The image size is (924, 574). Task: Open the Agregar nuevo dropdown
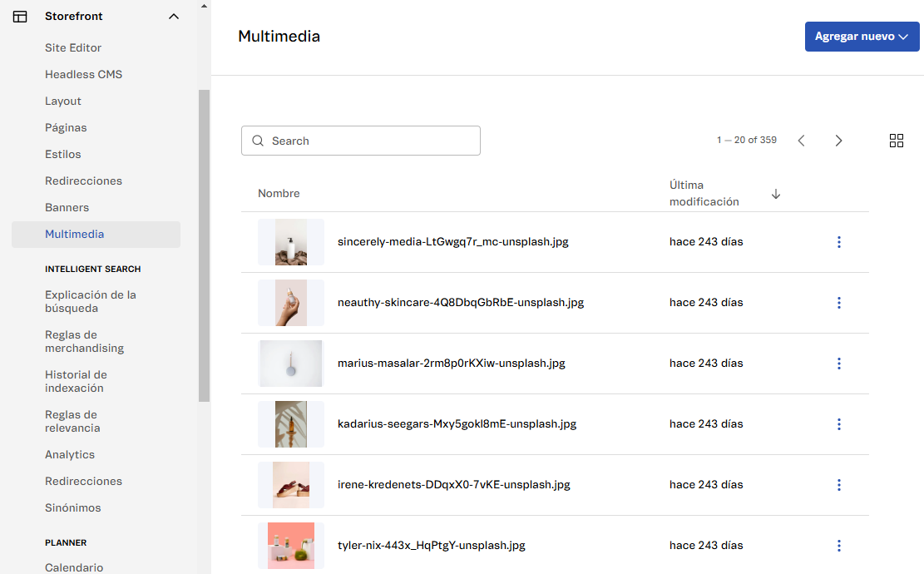pyautogui.click(x=861, y=37)
